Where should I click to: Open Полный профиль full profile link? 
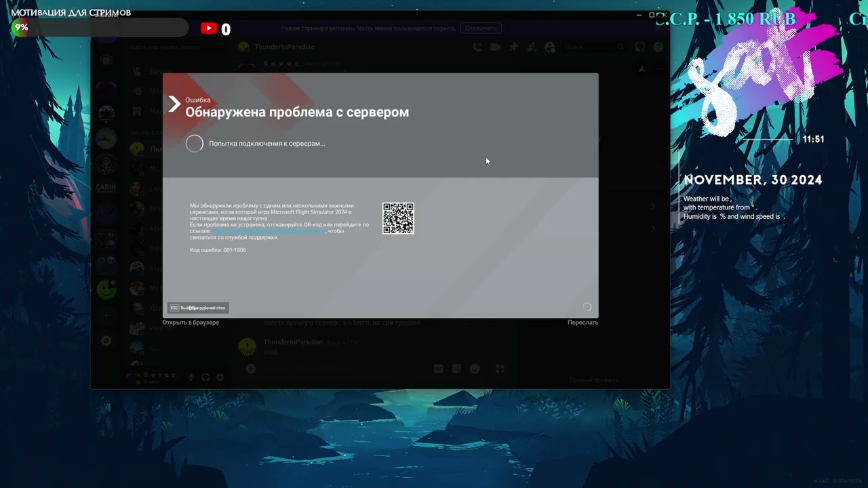593,380
